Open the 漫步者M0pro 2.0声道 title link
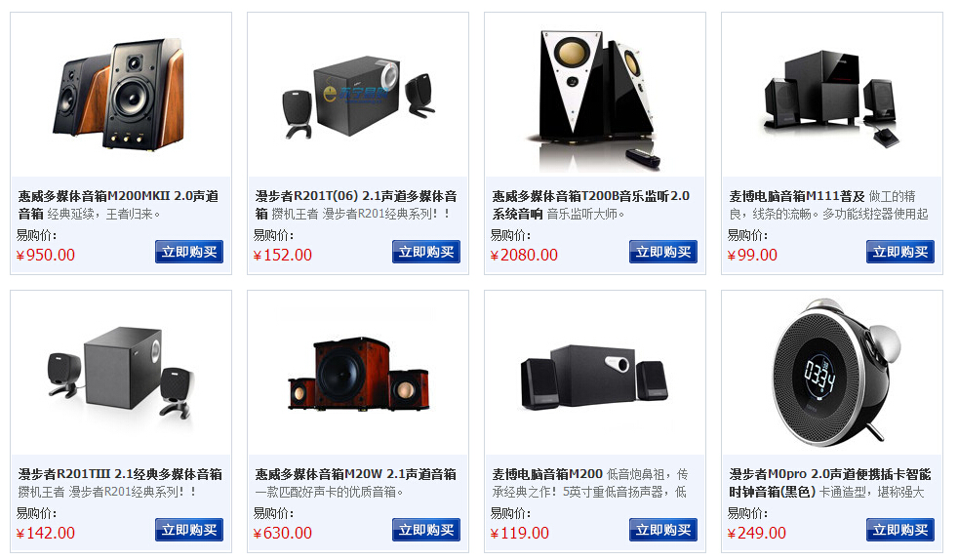The height and width of the screenshot is (560, 958). click(x=829, y=483)
